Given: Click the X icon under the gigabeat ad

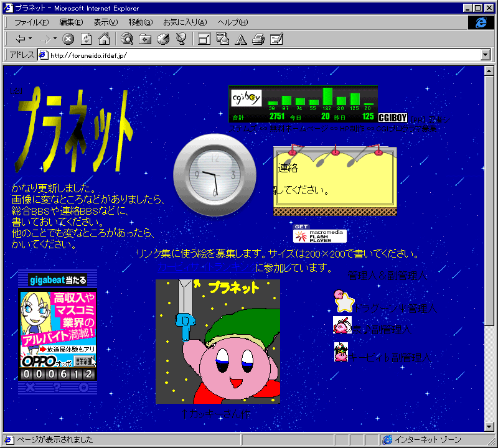Looking at the screenshot, I should [x=30, y=388].
